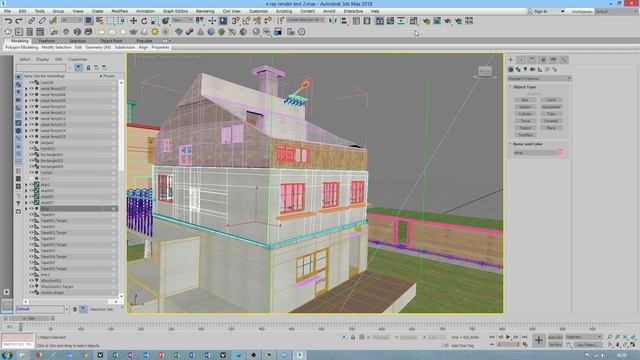
Task: Toggle visibility eye of Tape001
Action: [31, 214]
